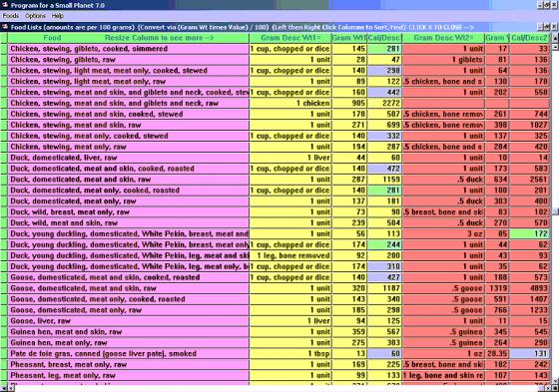Select 'Duck, domesticated, meat only, cooked, roasted'

(x=129, y=191)
